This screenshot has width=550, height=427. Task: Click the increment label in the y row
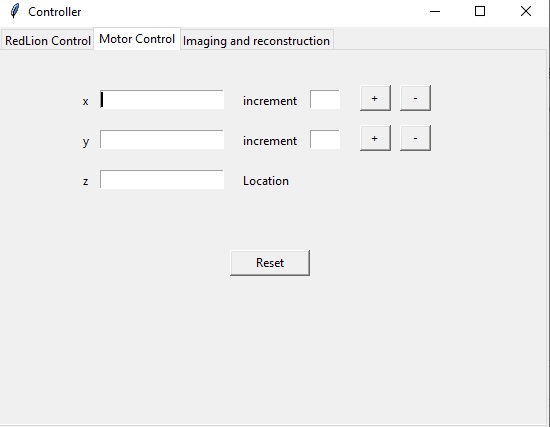click(270, 141)
